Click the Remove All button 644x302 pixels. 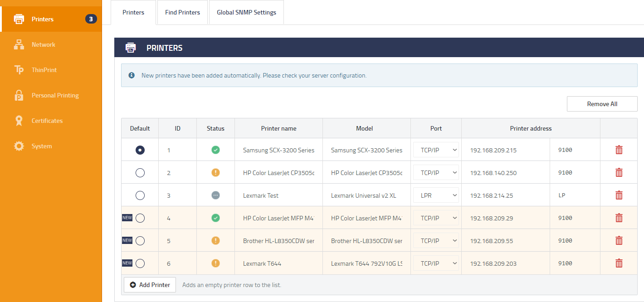tap(602, 104)
